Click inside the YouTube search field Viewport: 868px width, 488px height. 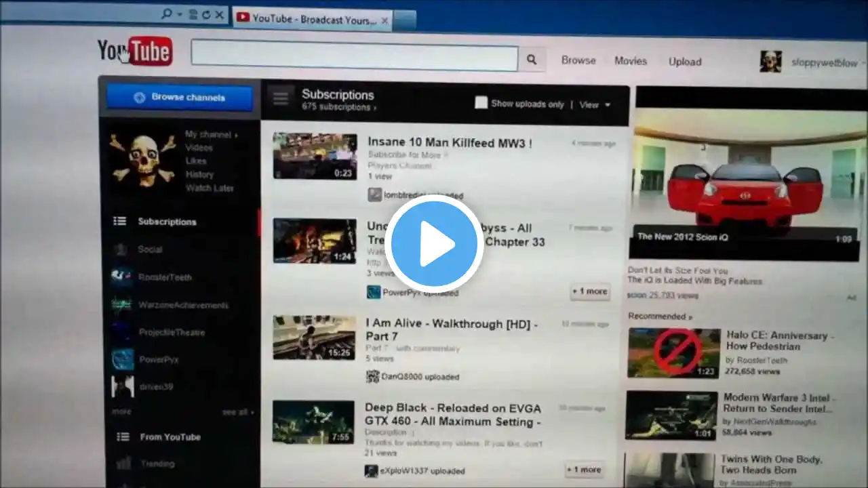[x=354, y=56]
